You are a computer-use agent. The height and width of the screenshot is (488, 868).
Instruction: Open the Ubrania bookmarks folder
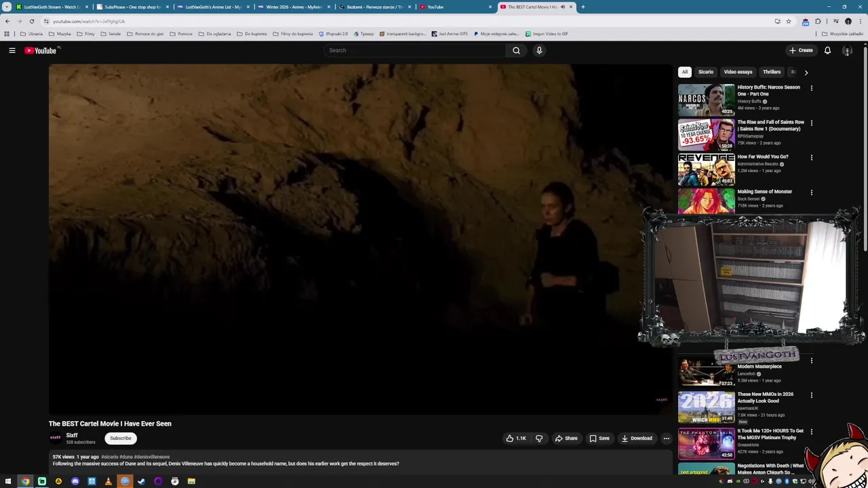pyautogui.click(x=31, y=34)
